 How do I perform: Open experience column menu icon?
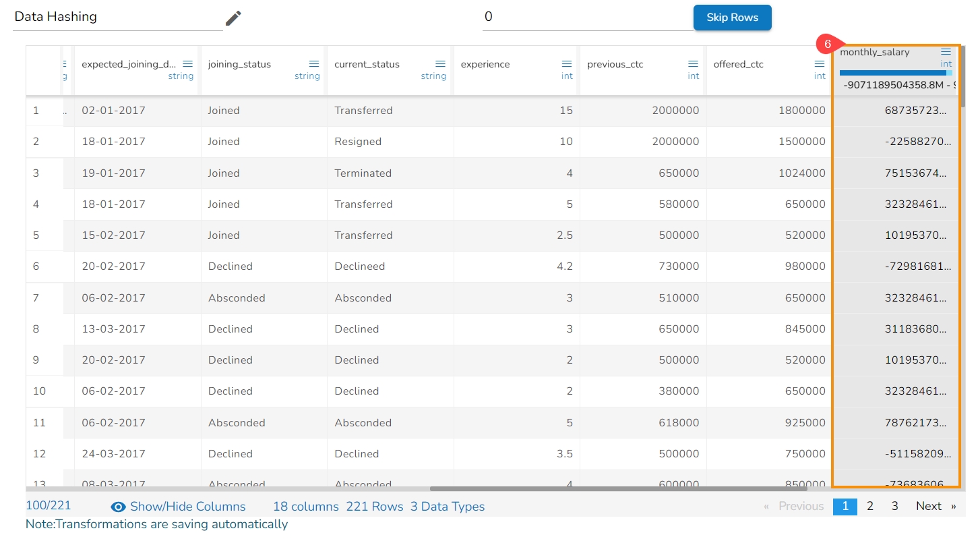(x=567, y=64)
